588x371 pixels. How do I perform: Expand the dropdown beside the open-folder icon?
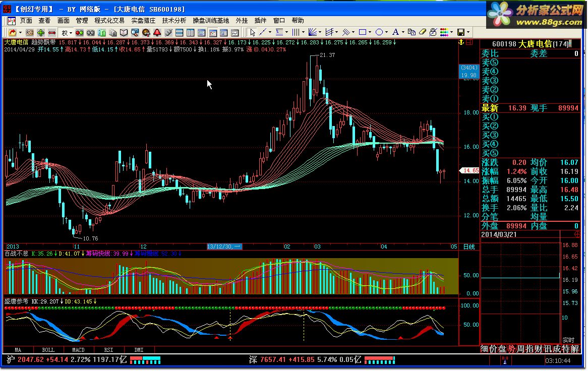coord(20,33)
